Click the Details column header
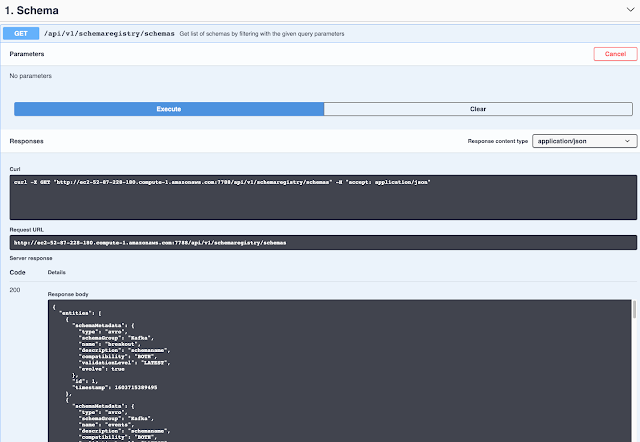The width and height of the screenshot is (640, 442). click(57, 271)
